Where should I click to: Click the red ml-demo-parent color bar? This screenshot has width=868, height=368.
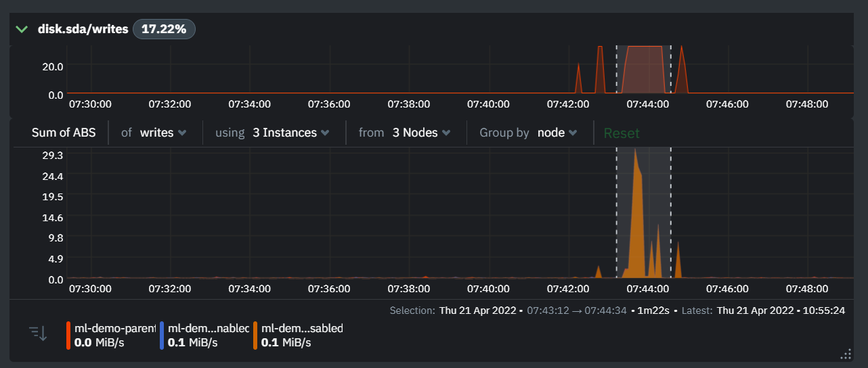coord(68,336)
